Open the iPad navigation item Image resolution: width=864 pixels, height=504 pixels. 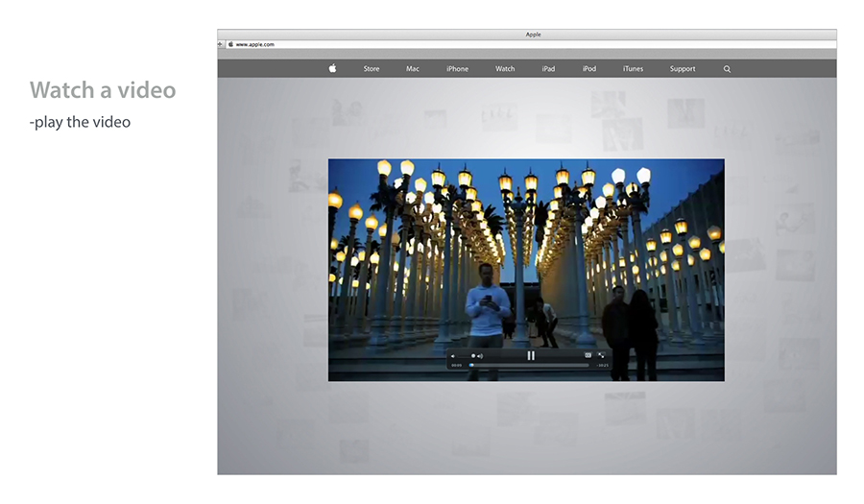[548, 69]
